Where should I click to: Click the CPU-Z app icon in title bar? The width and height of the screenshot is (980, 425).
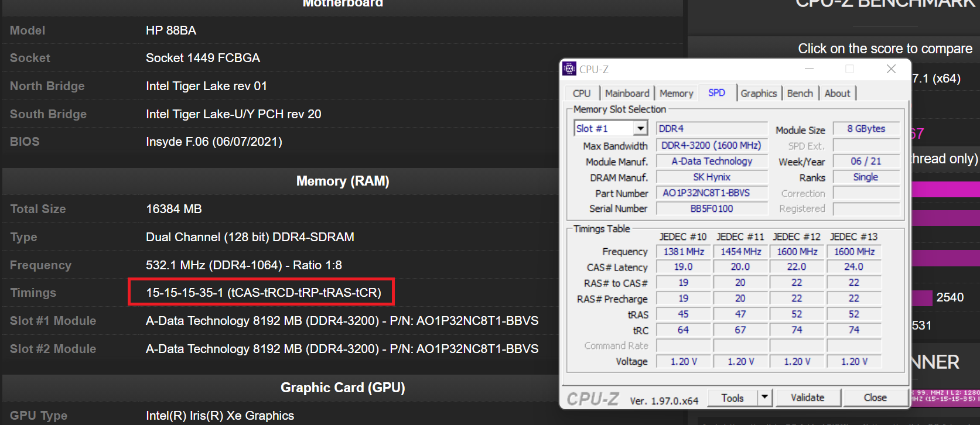pyautogui.click(x=569, y=69)
